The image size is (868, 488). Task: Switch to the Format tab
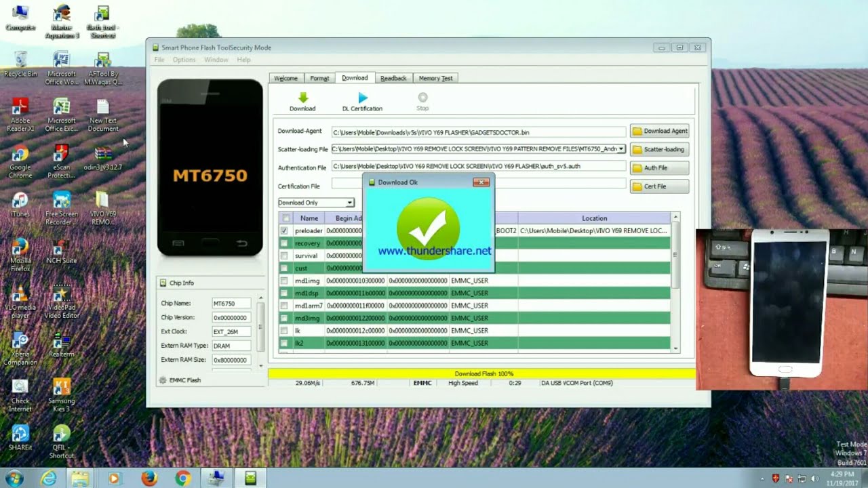319,78
